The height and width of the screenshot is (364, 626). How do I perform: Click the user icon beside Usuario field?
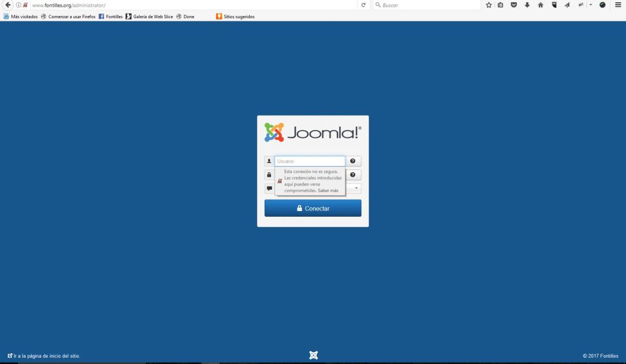pos(269,162)
